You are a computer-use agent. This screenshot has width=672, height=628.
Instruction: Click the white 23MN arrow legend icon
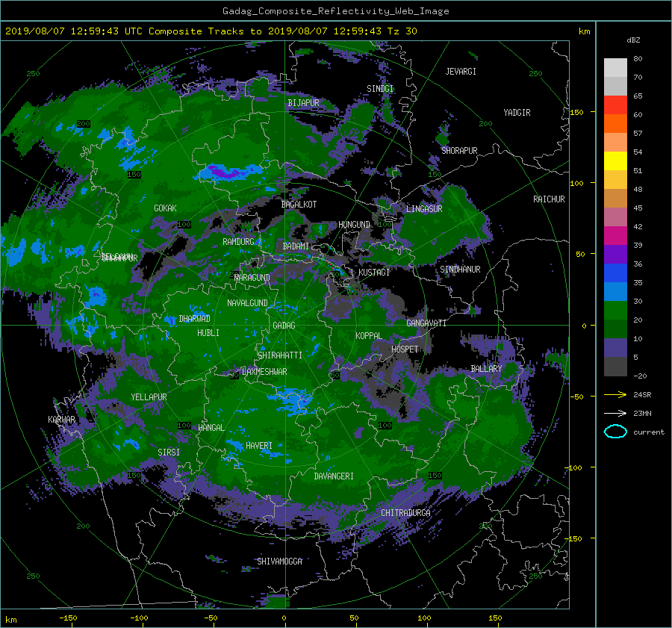coord(615,414)
